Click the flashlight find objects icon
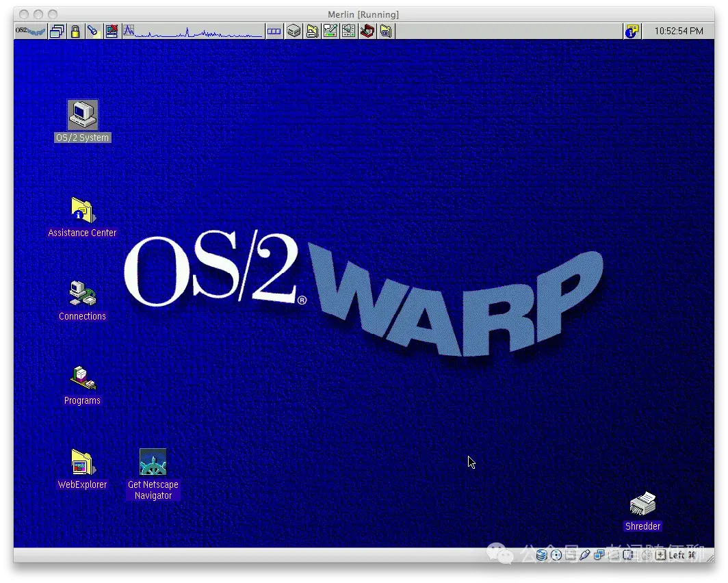This screenshot has width=728, height=583. pyautogui.click(x=93, y=31)
